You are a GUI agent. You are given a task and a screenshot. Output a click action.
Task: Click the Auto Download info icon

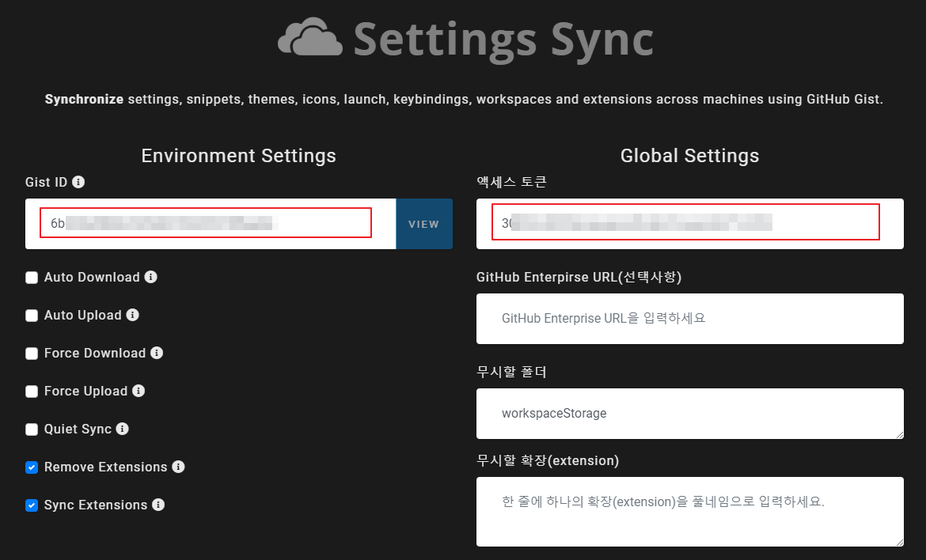[150, 277]
